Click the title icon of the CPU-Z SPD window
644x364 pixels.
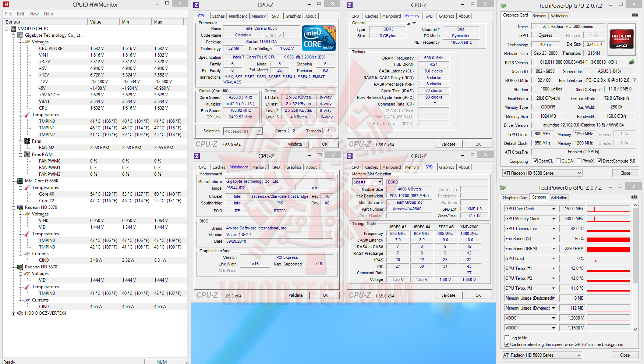pyautogui.click(x=350, y=156)
